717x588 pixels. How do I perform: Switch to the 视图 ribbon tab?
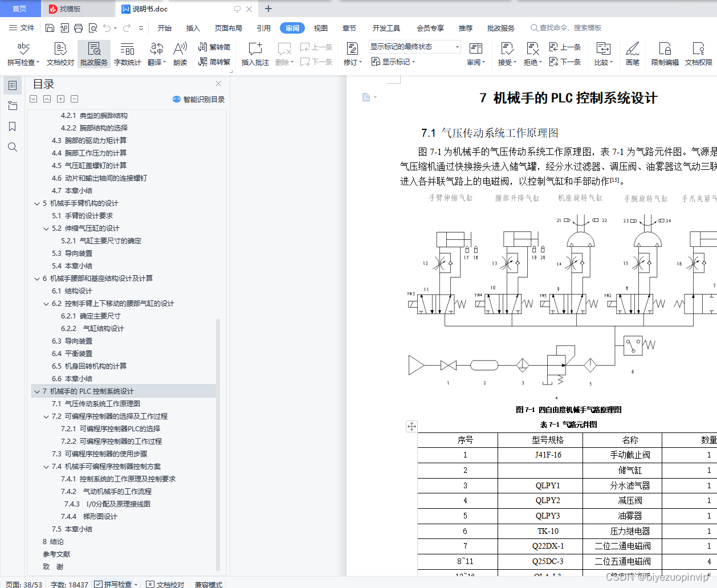321,28
